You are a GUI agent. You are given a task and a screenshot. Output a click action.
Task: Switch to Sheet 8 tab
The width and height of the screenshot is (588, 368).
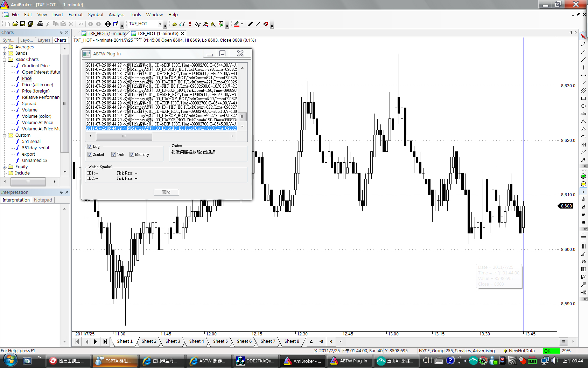[292, 341]
